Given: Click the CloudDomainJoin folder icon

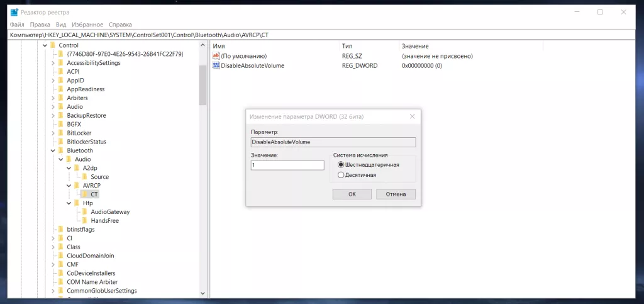Looking at the screenshot, I should (x=61, y=256).
